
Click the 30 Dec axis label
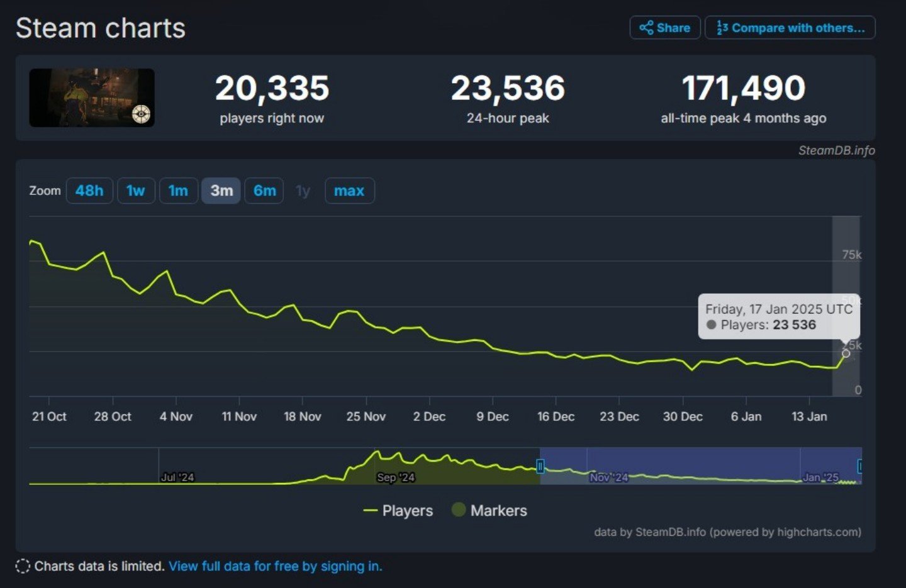coord(683,416)
